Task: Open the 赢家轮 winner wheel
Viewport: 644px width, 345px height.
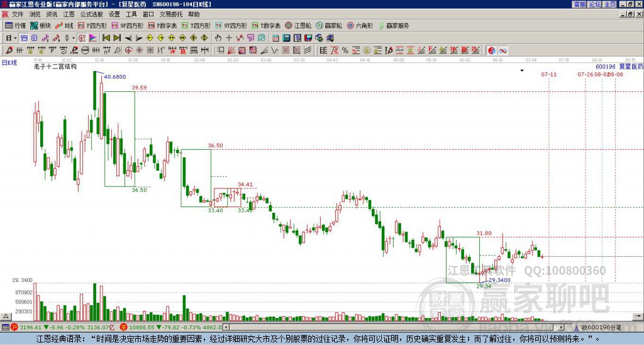Action: point(329,25)
